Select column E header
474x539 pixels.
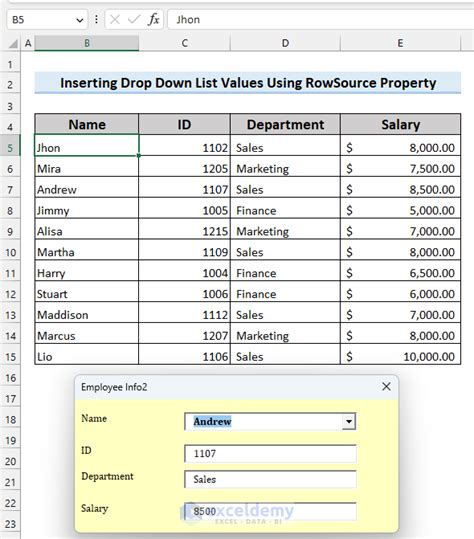click(400, 43)
